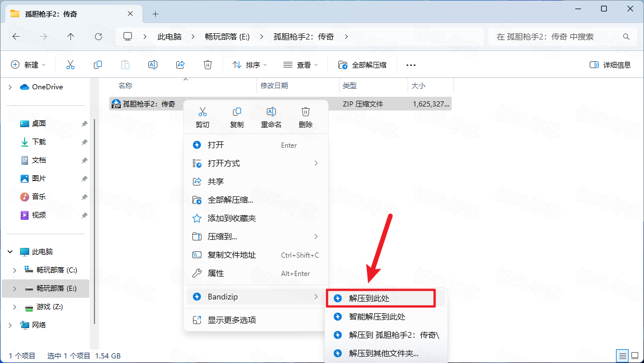Click 复制 in the context menu
The width and height of the screenshot is (644, 363).
coord(236,117)
